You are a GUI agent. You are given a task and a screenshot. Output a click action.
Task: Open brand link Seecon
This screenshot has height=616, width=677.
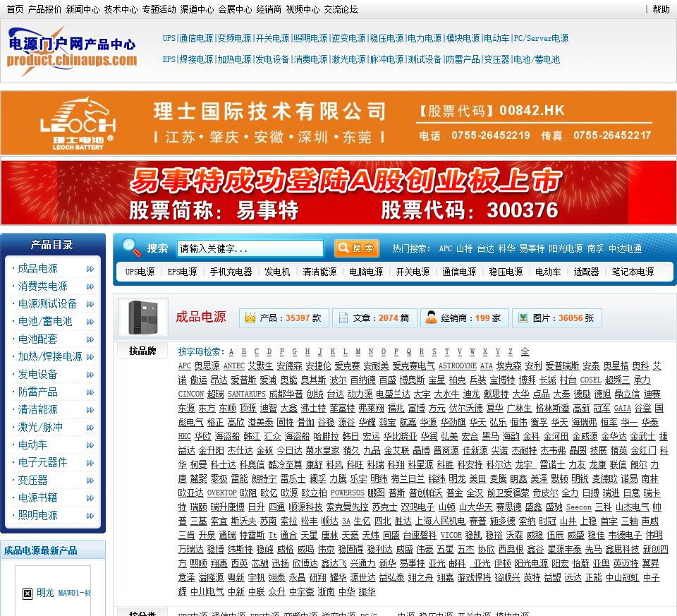pyautogui.click(x=578, y=507)
